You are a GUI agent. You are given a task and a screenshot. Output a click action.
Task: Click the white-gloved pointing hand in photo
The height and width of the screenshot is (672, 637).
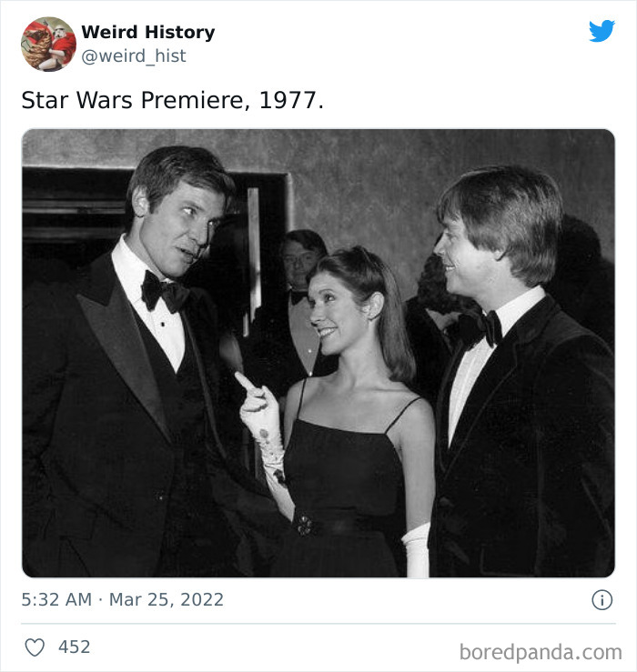pos(255,401)
